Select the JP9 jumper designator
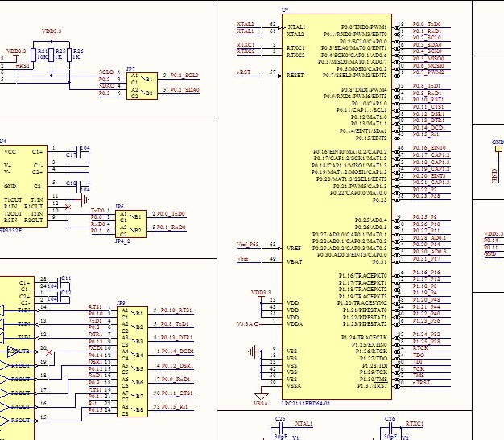504x440 pixels. pos(121,303)
